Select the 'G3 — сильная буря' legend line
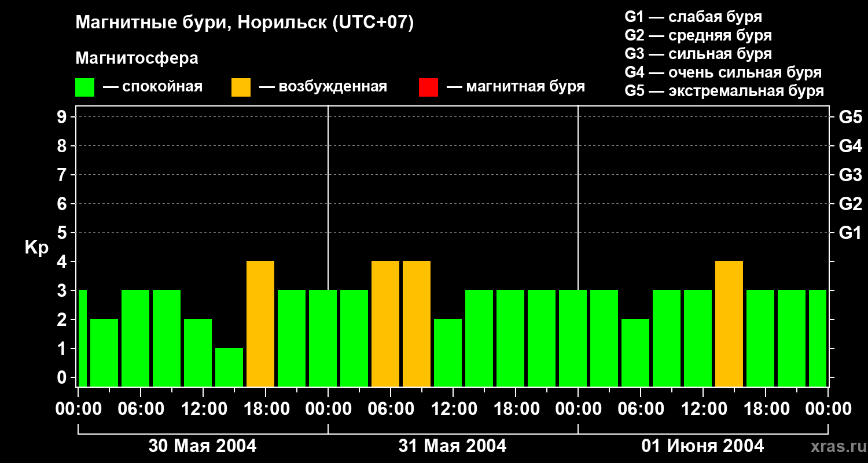868x463 pixels. pyautogui.click(x=698, y=54)
